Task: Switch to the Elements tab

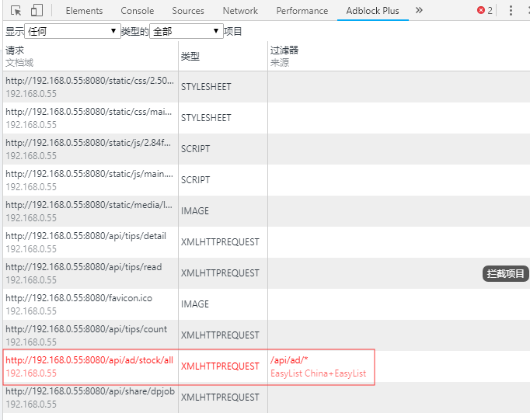Action: [x=84, y=11]
